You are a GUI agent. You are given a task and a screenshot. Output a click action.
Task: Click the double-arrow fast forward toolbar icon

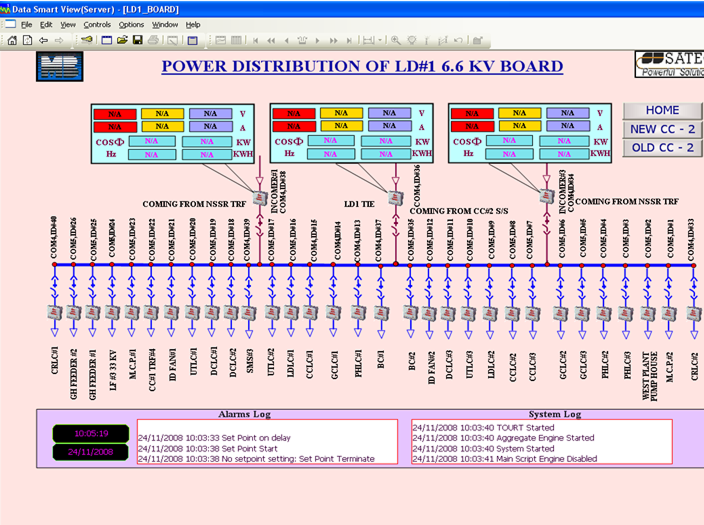click(333, 40)
